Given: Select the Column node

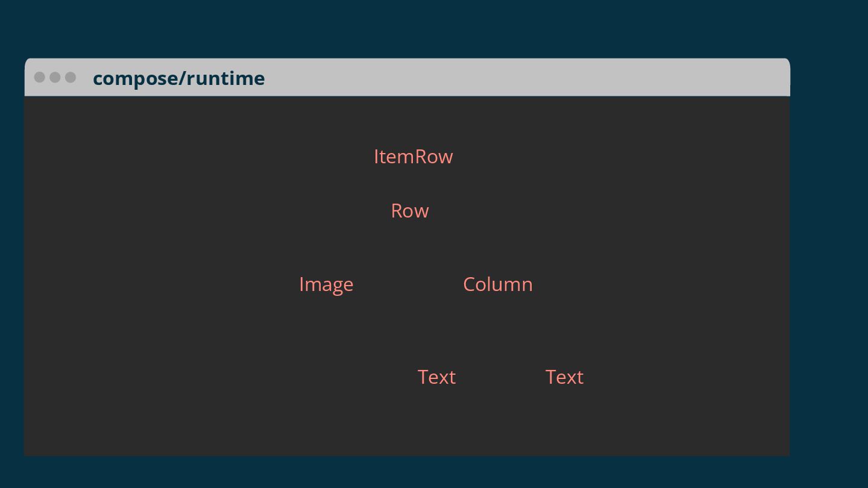Looking at the screenshot, I should pyautogui.click(x=498, y=284).
